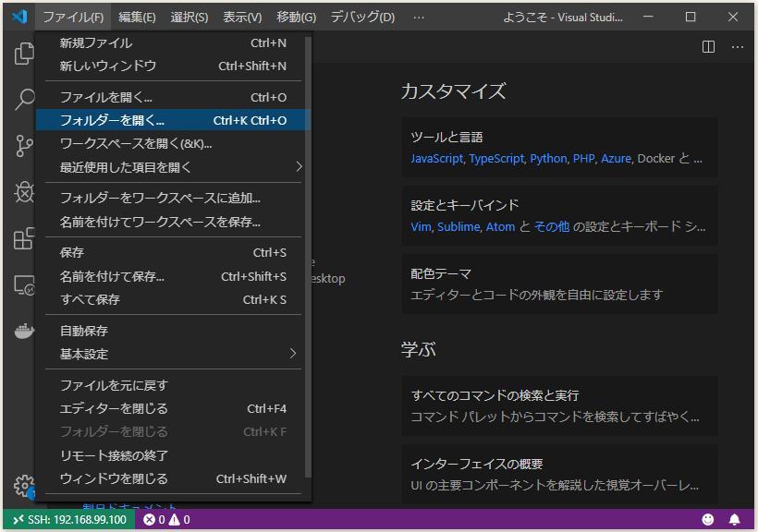
Task: Choose ファイルを開く... entry
Action: pos(173,97)
